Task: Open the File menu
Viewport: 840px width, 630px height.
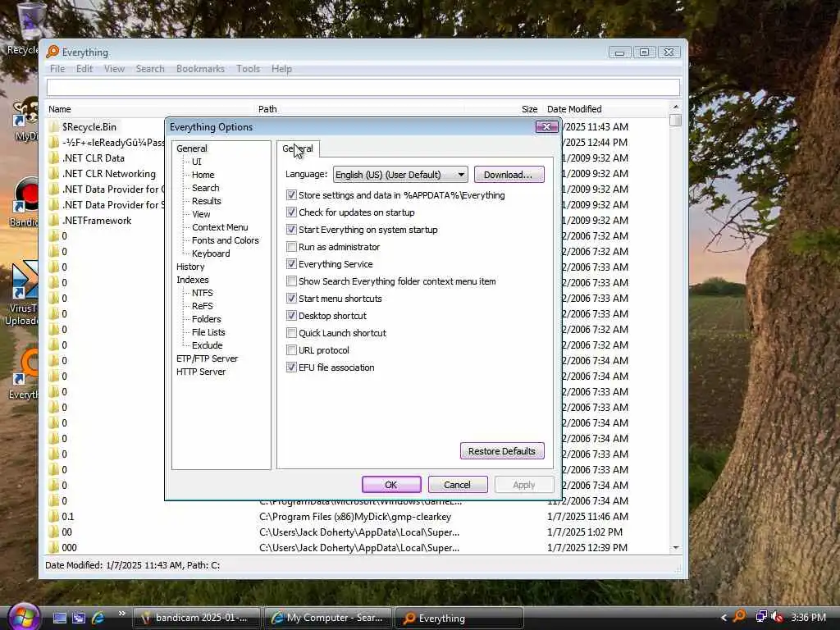Action: click(57, 69)
